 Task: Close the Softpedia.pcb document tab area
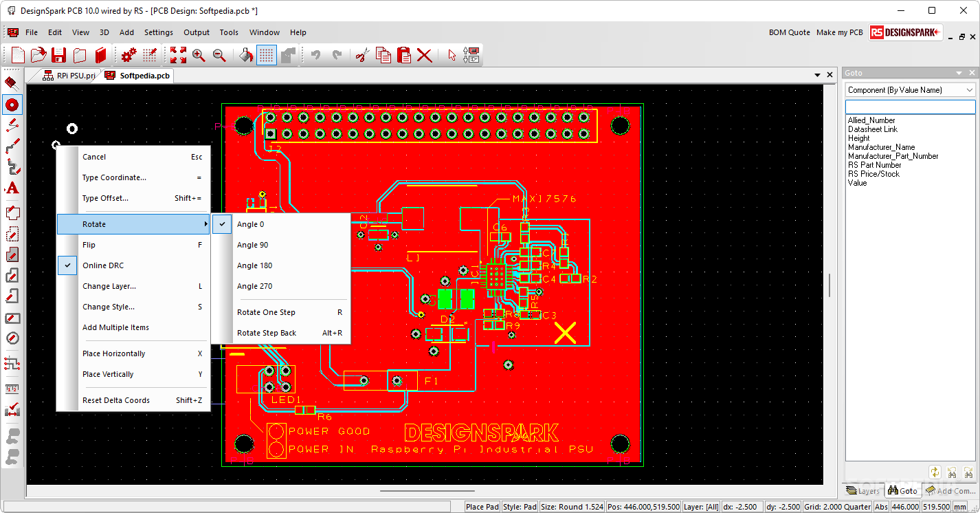click(x=831, y=75)
